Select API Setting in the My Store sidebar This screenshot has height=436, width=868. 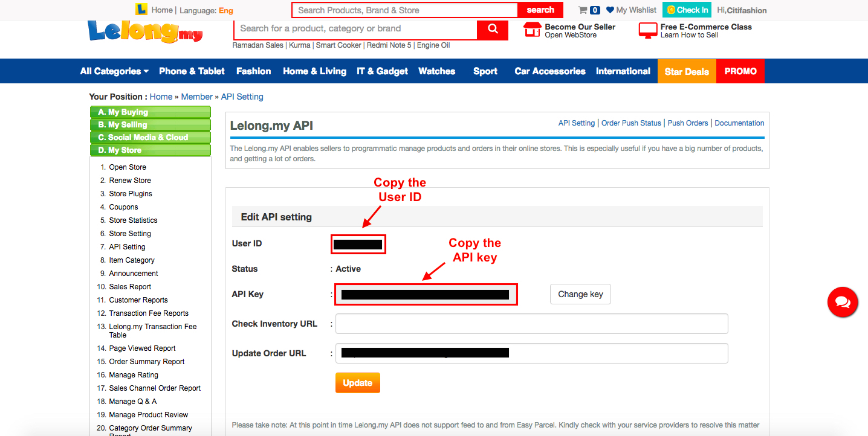point(128,247)
